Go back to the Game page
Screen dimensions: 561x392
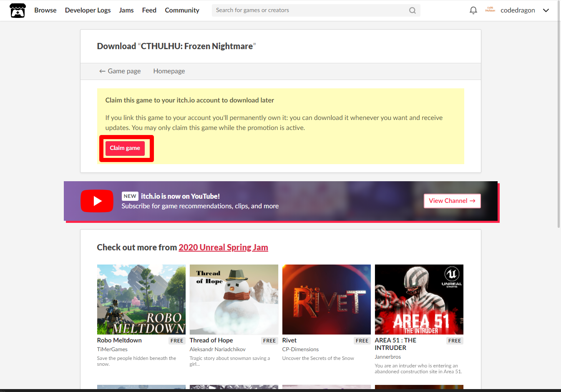120,71
